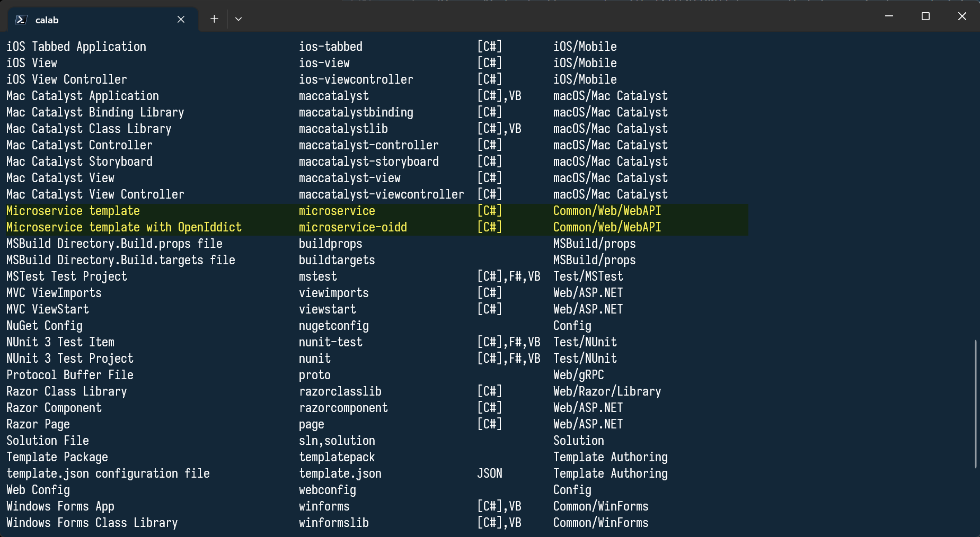Click the 'buildprops' short name
Viewport: 980px width, 537px height.
331,244
